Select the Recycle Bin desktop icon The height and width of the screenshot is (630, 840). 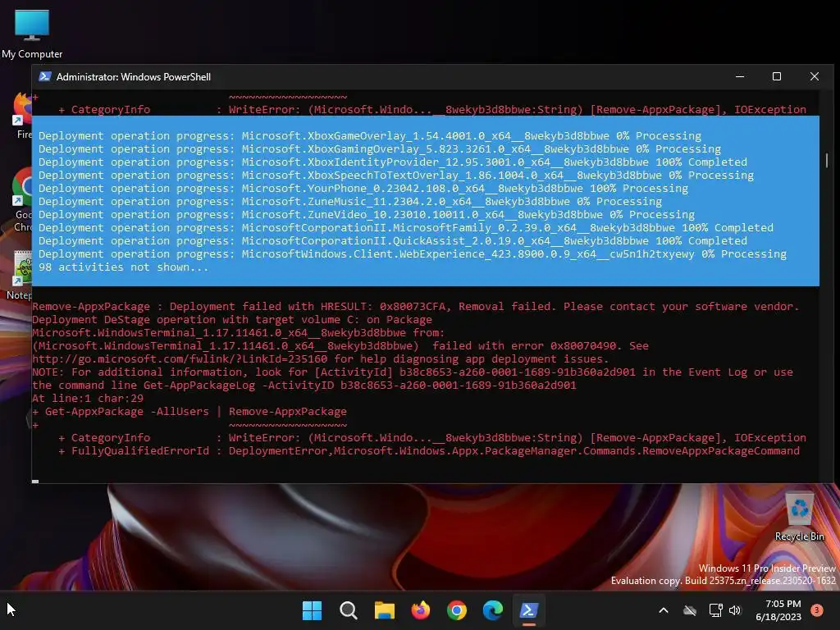tap(799, 517)
